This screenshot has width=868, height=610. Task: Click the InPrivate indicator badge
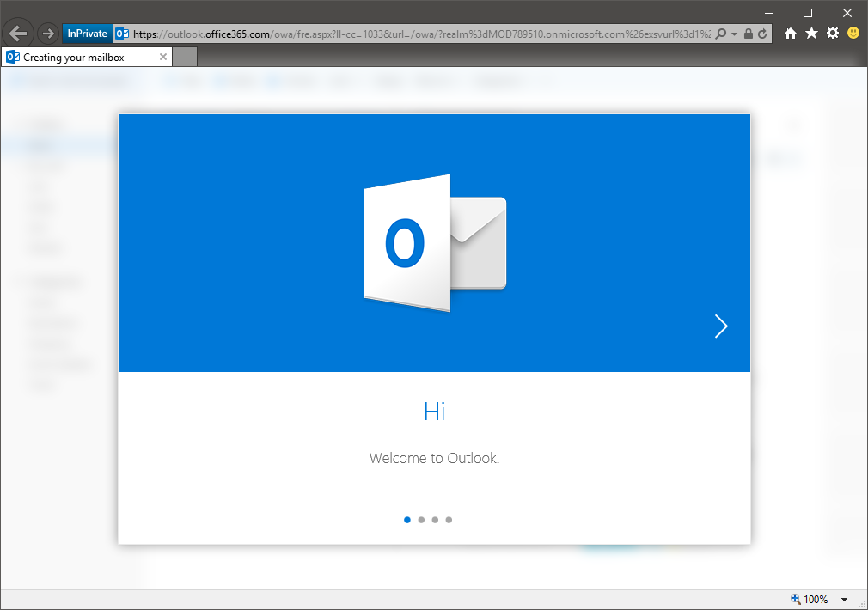pyautogui.click(x=87, y=34)
